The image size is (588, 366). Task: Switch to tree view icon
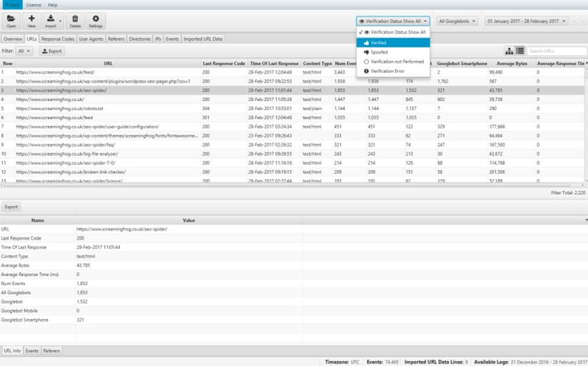(509, 51)
